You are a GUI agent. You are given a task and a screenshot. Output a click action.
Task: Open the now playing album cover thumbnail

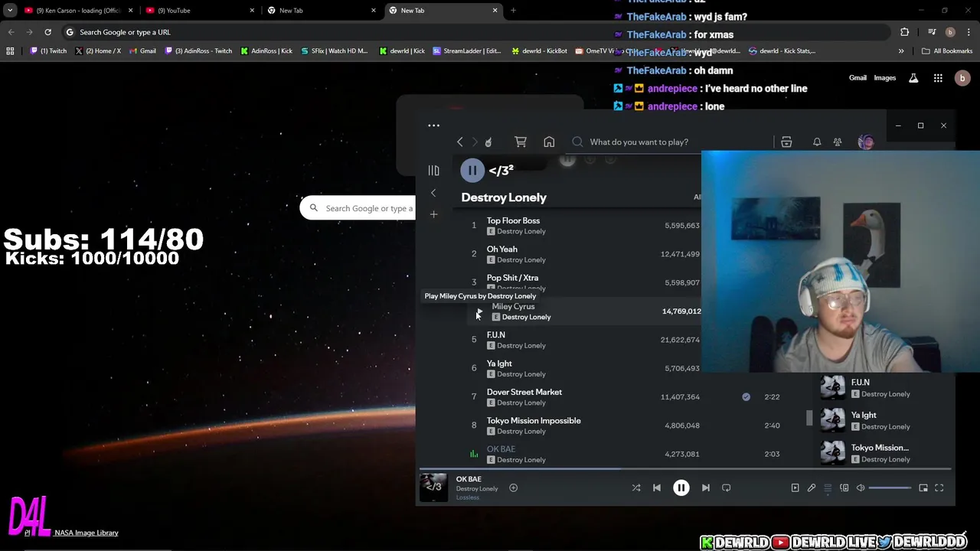click(433, 487)
